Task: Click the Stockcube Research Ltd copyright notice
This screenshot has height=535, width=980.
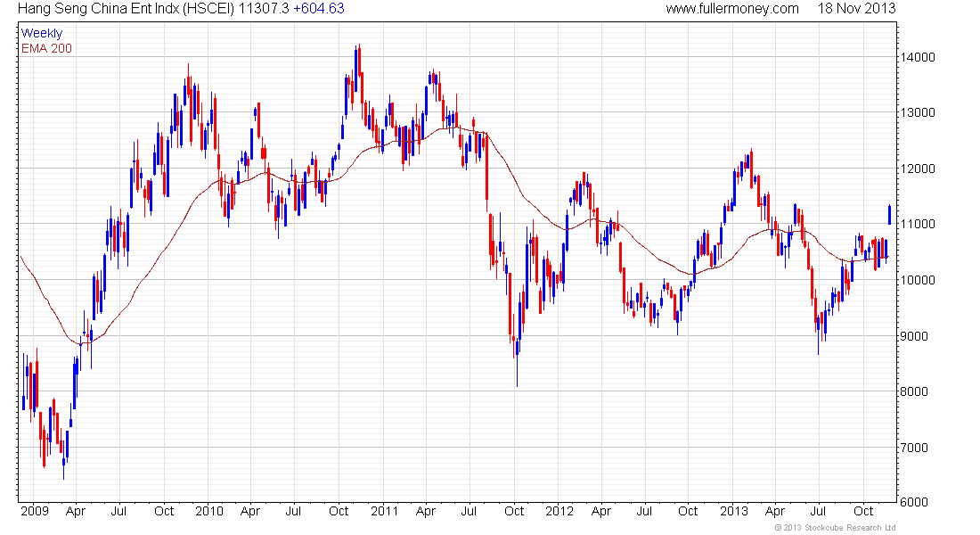Action: click(836, 528)
